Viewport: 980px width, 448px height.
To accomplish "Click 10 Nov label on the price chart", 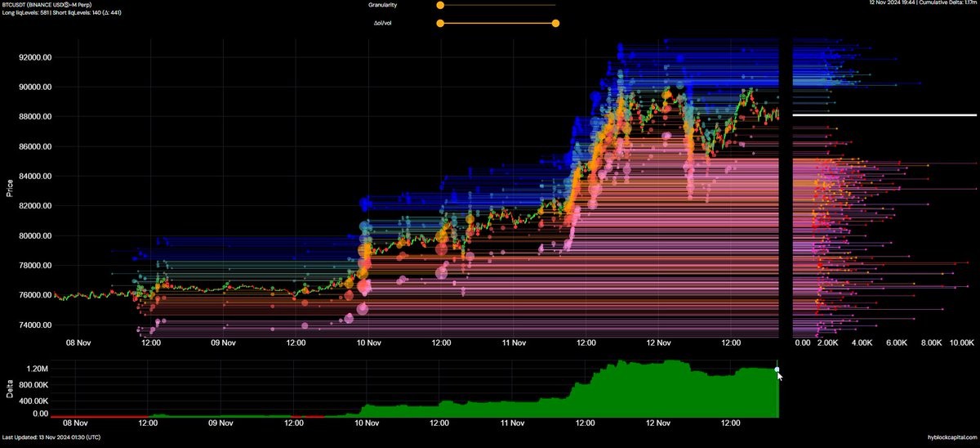I will pos(367,343).
